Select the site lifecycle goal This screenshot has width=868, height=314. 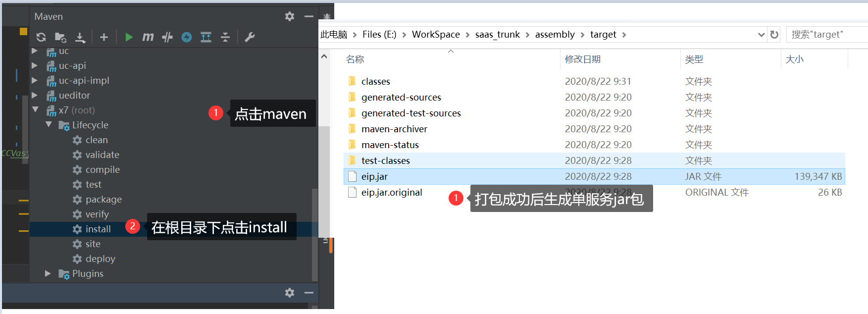tap(93, 244)
